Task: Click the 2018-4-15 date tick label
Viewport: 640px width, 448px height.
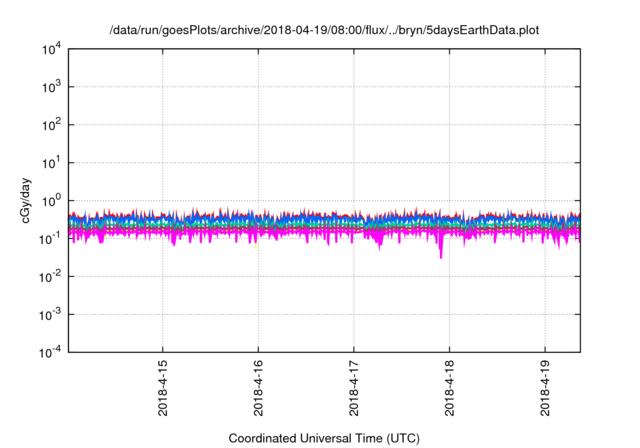Action: tap(162, 388)
